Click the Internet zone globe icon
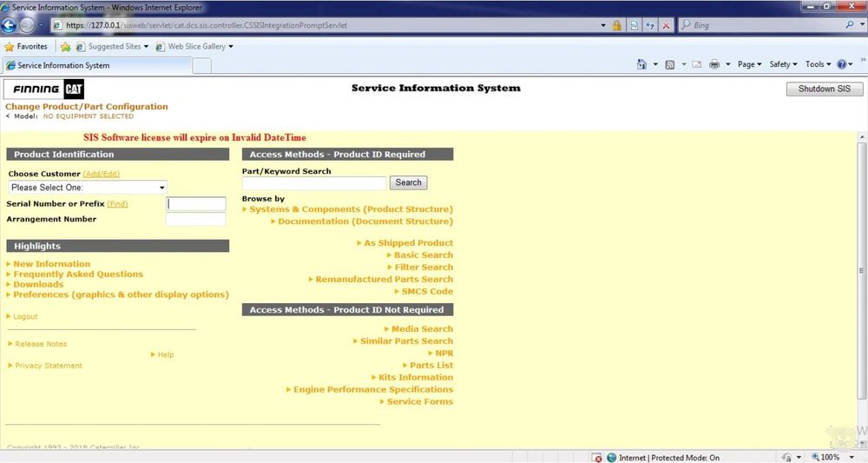Screen dimensions: 868x463 pos(612,458)
